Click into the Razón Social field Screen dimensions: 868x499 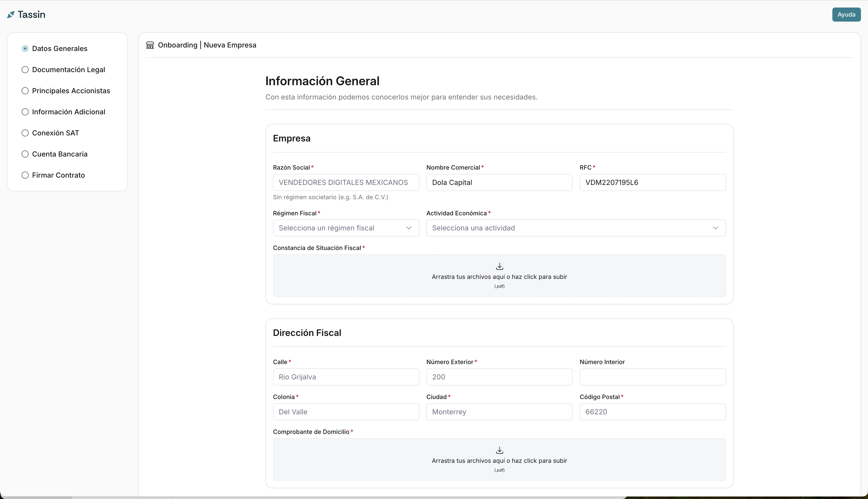pyautogui.click(x=346, y=182)
